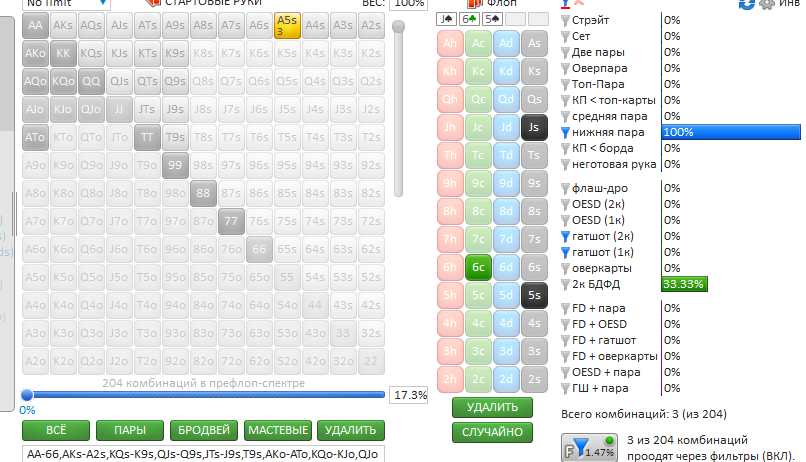Toggle the filter funnel beside ГШ + пара
This screenshot has height=462, width=806.
click(565, 389)
